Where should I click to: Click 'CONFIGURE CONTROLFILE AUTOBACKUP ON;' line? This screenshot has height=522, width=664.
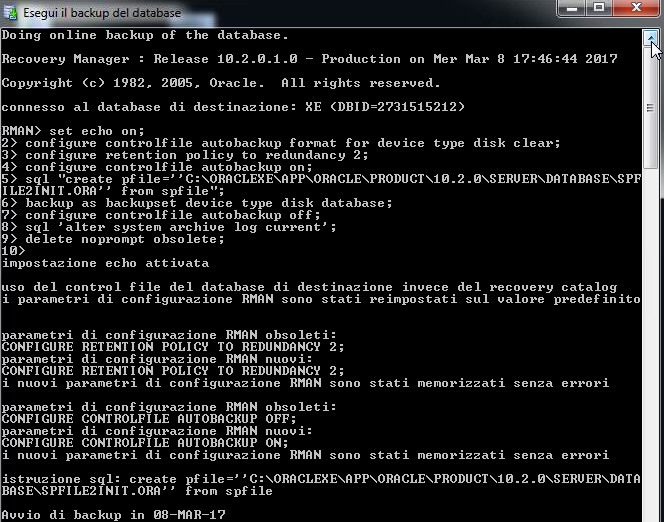[x=145, y=443]
